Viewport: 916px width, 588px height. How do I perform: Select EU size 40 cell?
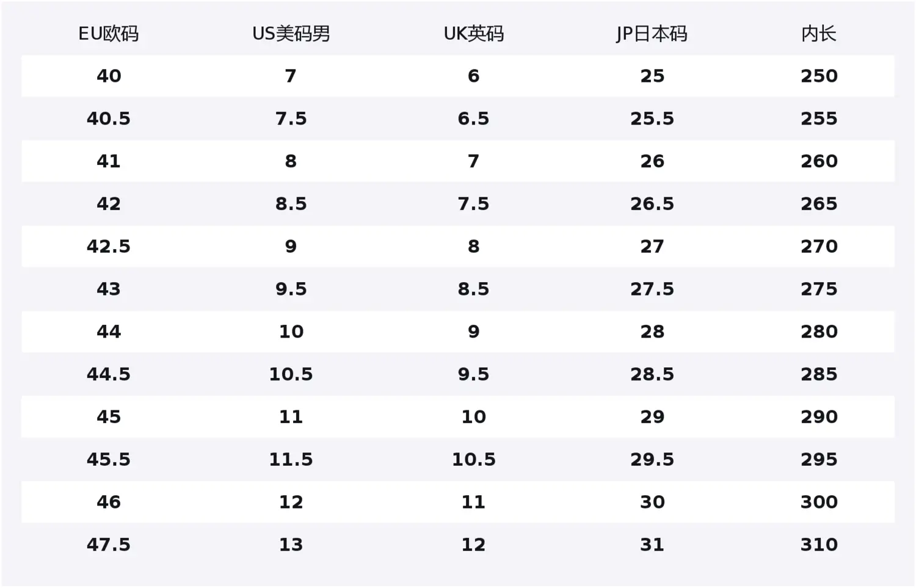(x=109, y=76)
